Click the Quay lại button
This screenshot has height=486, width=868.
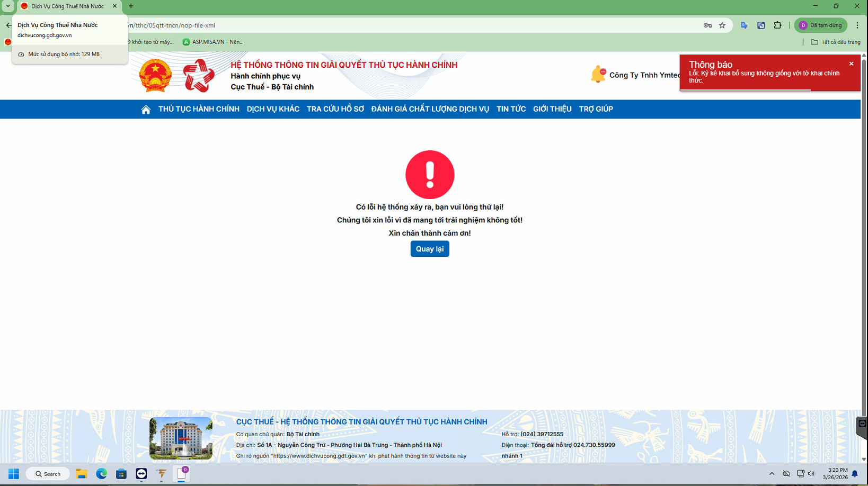[x=430, y=248]
